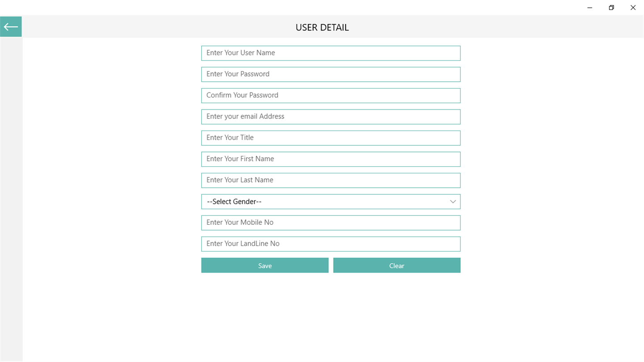Viewport: 644px width, 362px height.
Task: Expand the Select Gender dropdown arrow
Action: point(453,202)
